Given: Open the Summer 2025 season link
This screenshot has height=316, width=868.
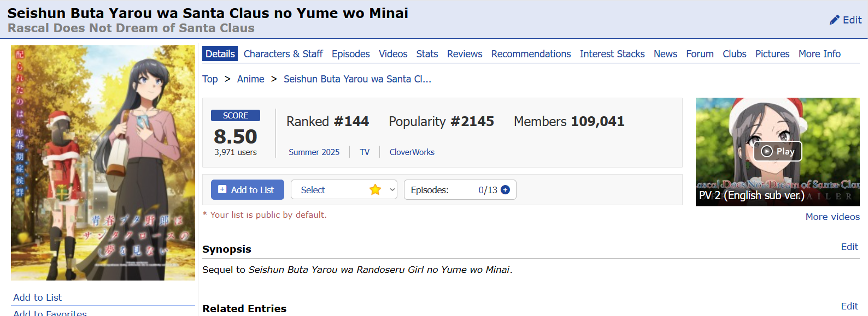Looking at the screenshot, I should 314,152.
